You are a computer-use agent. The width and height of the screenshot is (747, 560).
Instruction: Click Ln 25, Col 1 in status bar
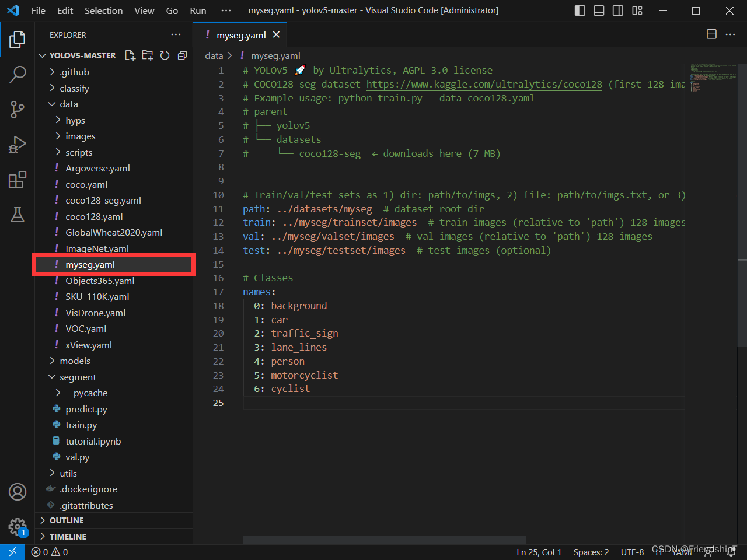point(539,552)
